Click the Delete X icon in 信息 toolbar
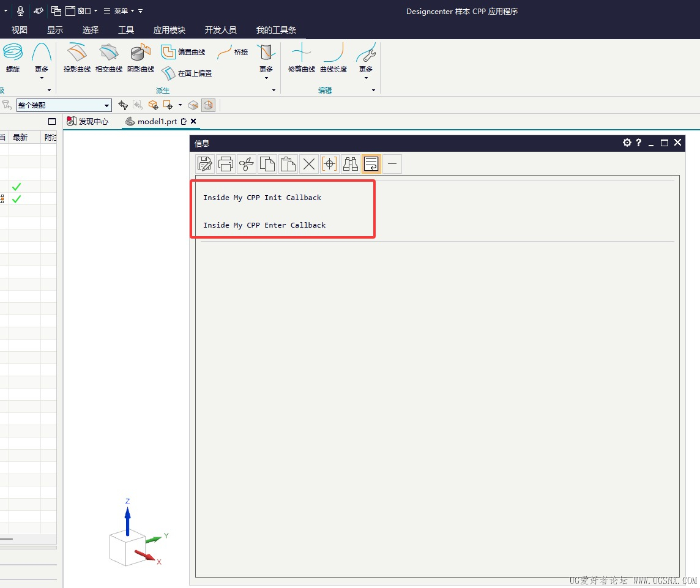Viewport: 700px width, 588px height. click(x=308, y=164)
